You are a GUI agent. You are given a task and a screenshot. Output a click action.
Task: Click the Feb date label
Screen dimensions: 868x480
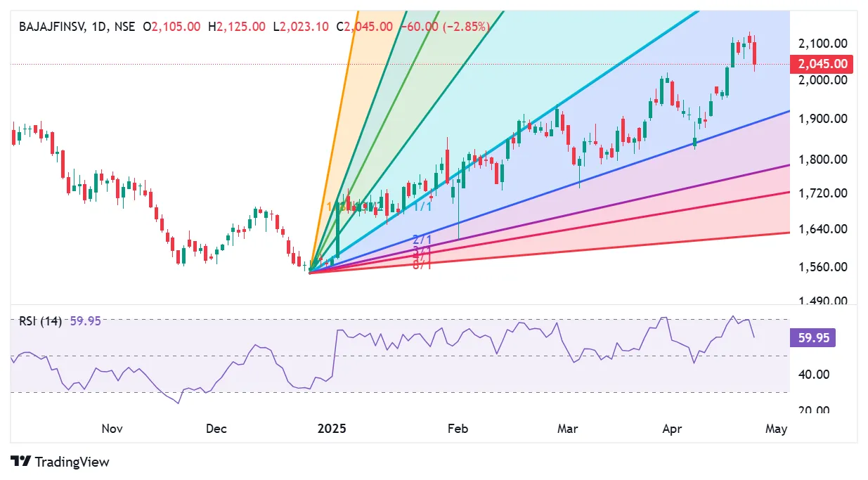458,428
